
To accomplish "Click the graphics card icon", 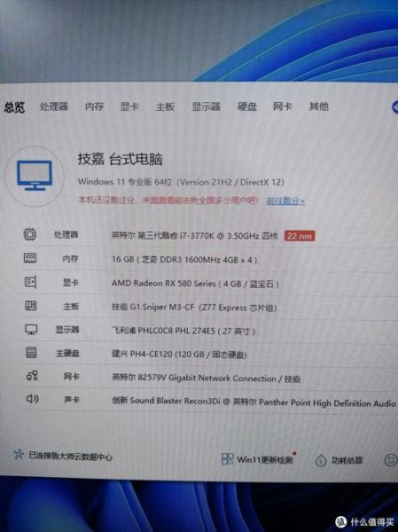I will (x=30, y=282).
